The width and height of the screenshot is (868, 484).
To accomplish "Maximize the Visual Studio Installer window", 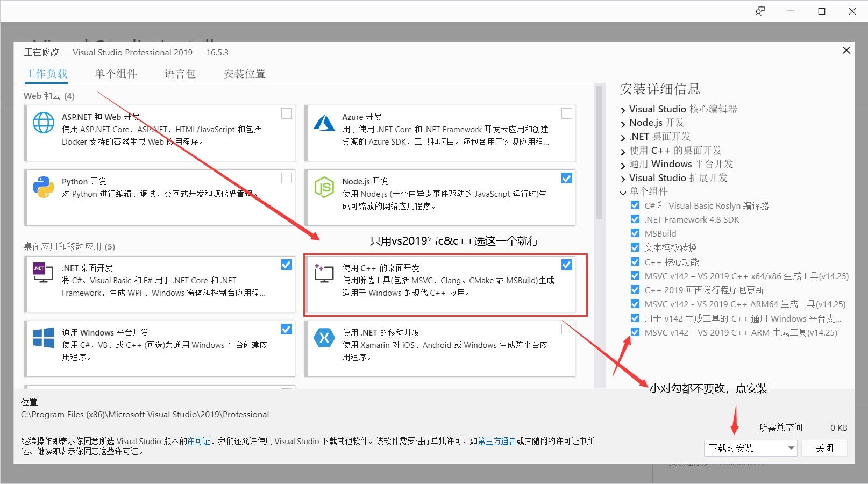I will pos(822,11).
